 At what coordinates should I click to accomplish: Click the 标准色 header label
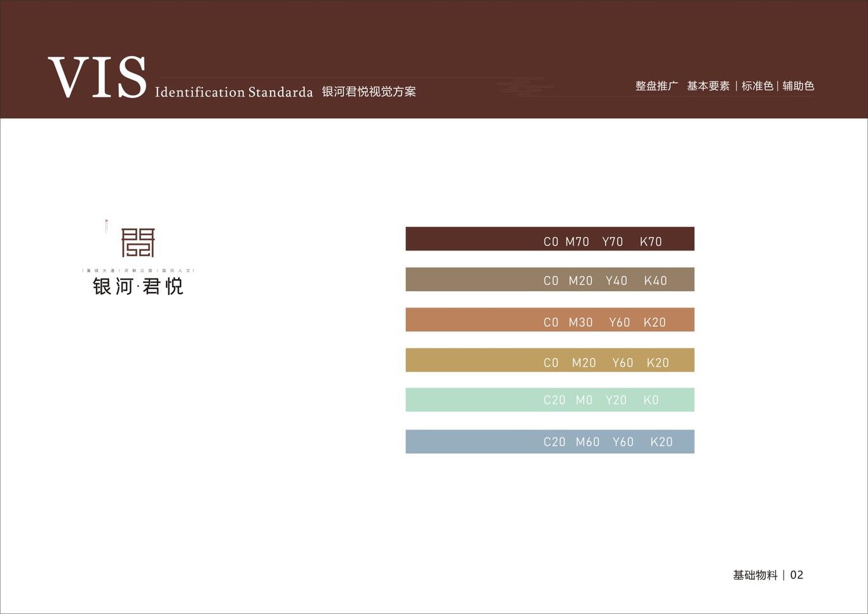click(757, 86)
